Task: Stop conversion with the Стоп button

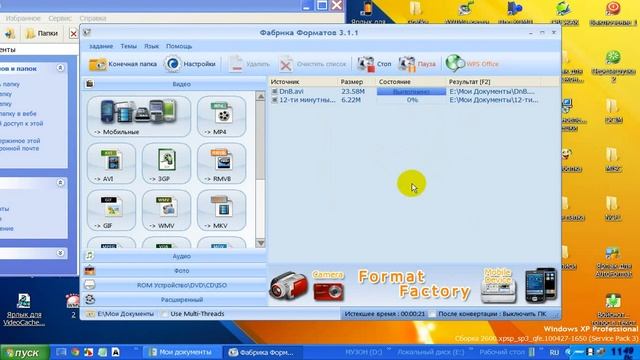Action: [x=374, y=64]
